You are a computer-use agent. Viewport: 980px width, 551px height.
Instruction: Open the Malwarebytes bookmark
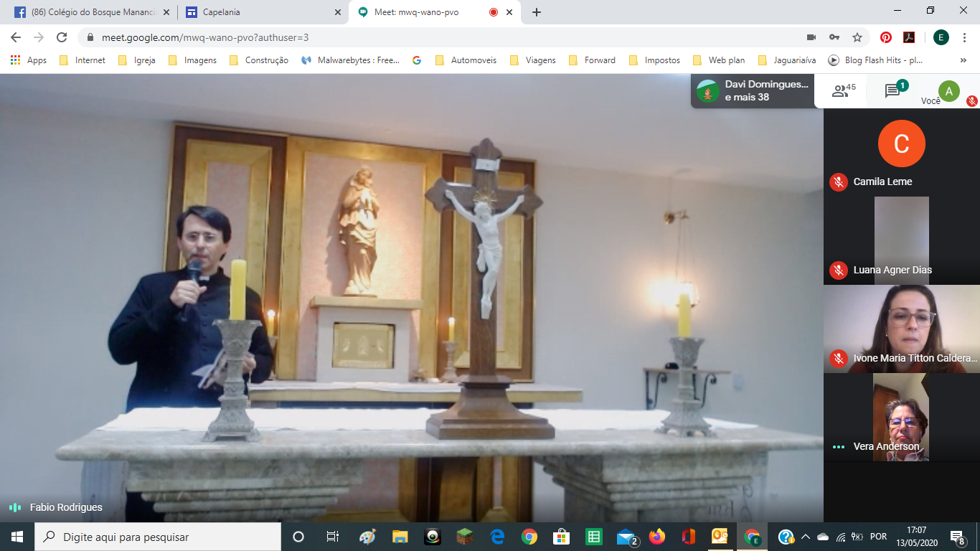[x=351, y=60]
